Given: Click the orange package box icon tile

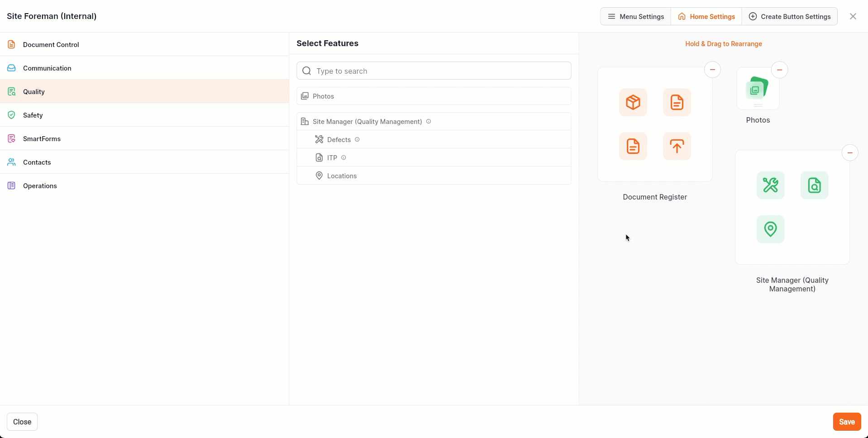Looking at the screenshot, I should click(633, 102).
